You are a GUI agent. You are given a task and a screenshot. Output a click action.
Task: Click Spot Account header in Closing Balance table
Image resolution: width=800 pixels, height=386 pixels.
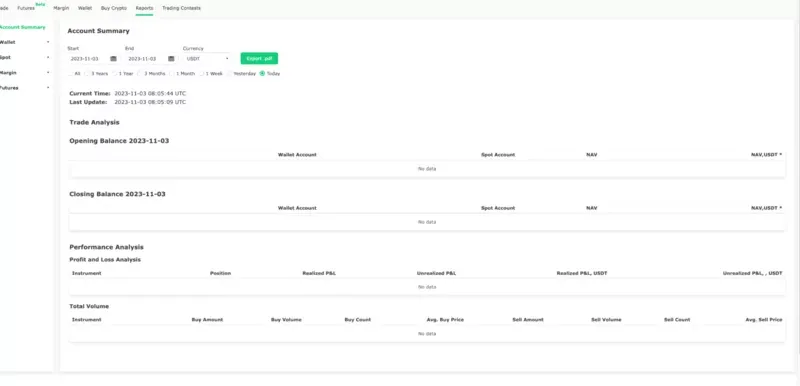[x=498, y=208]
